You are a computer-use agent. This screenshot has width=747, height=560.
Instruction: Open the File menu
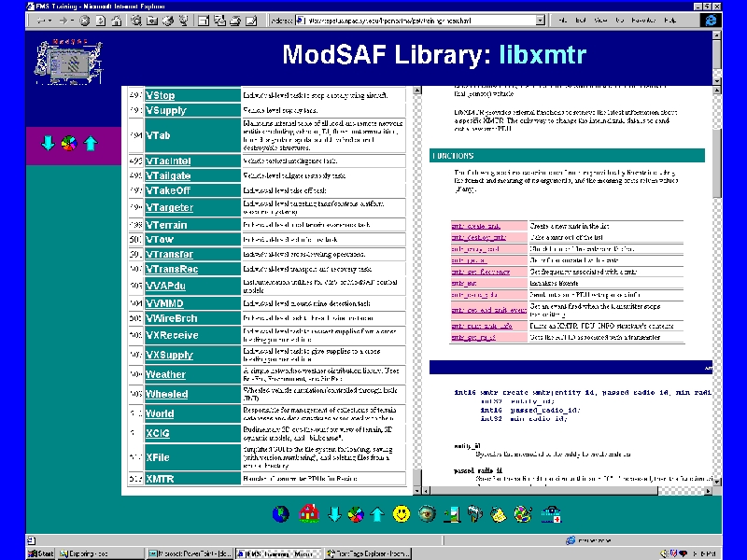(x=563, y=21)
